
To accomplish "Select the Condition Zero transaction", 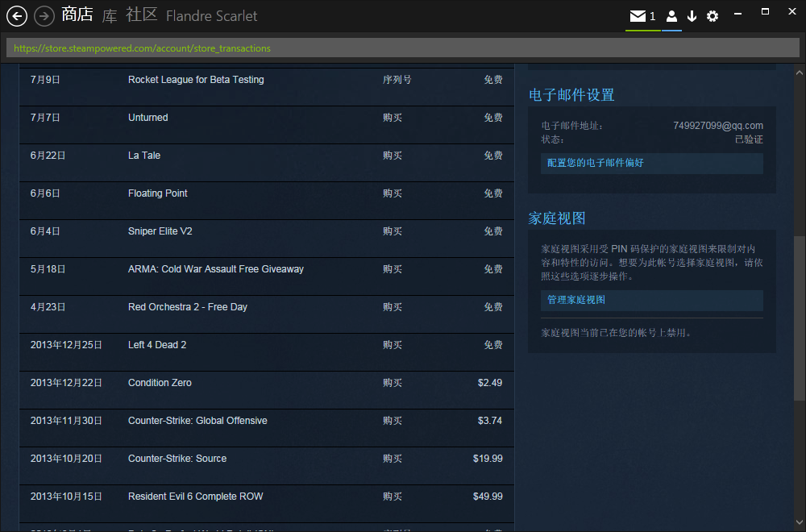I will pyautogui.click(x=267, y=390).
